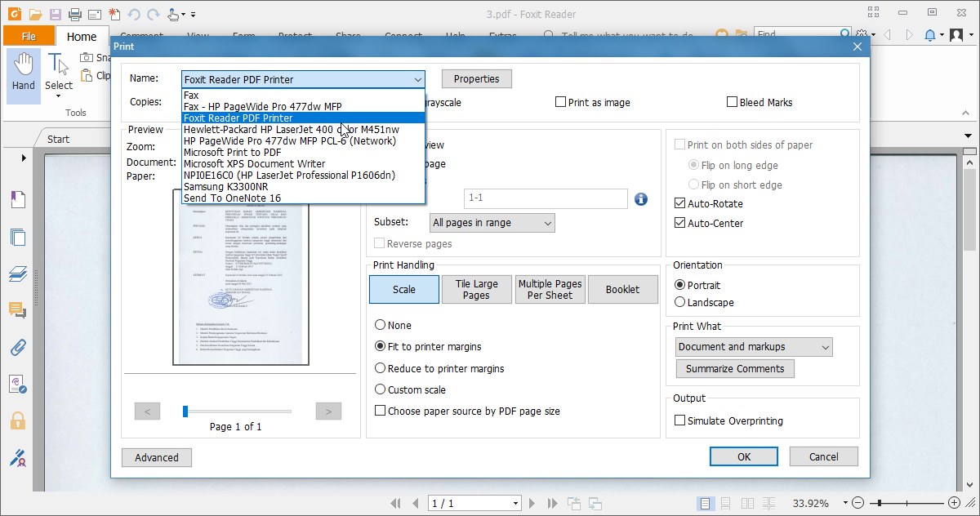Choose Send To OneNote 16 printer
This screenshot has height=516, width=980.
tap(303, 198)
